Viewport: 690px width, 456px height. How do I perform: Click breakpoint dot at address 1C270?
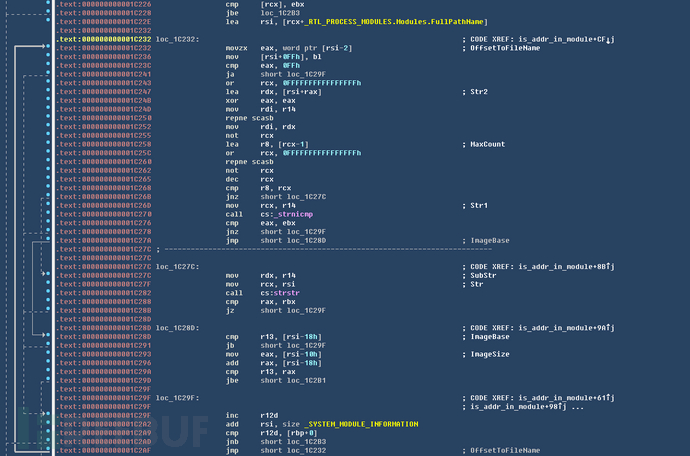48,213
